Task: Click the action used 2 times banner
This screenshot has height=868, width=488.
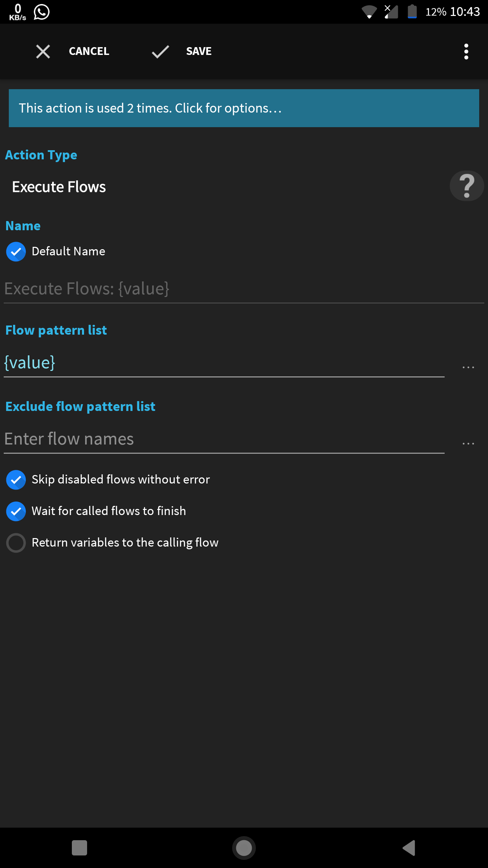Action: click(244, 108)
